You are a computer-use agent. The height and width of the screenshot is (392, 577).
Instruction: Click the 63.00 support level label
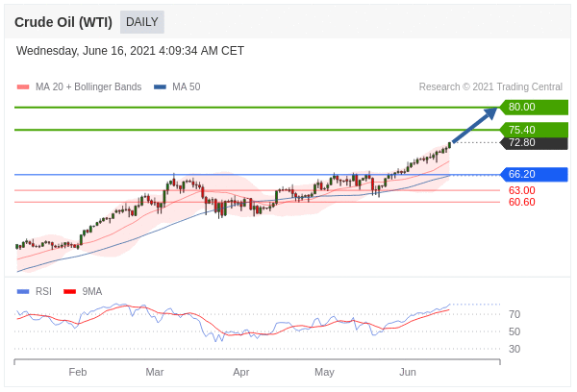point(521,190)
